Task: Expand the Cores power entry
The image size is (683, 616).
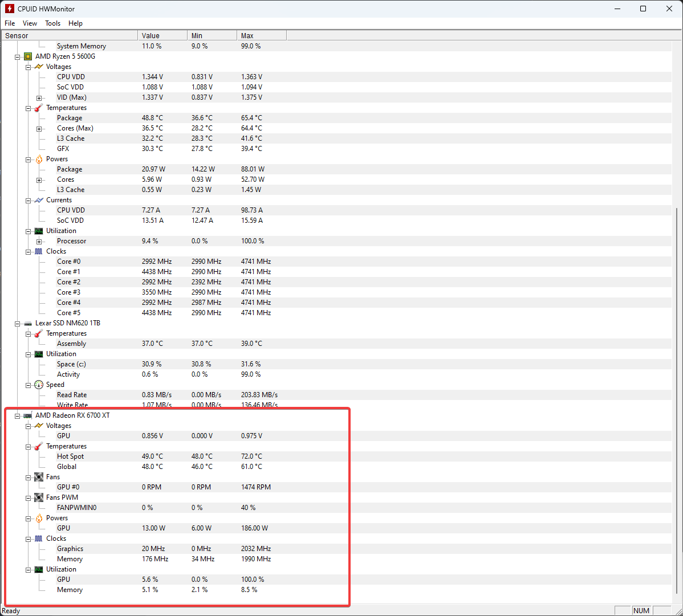Action: (x=39, y=180)
